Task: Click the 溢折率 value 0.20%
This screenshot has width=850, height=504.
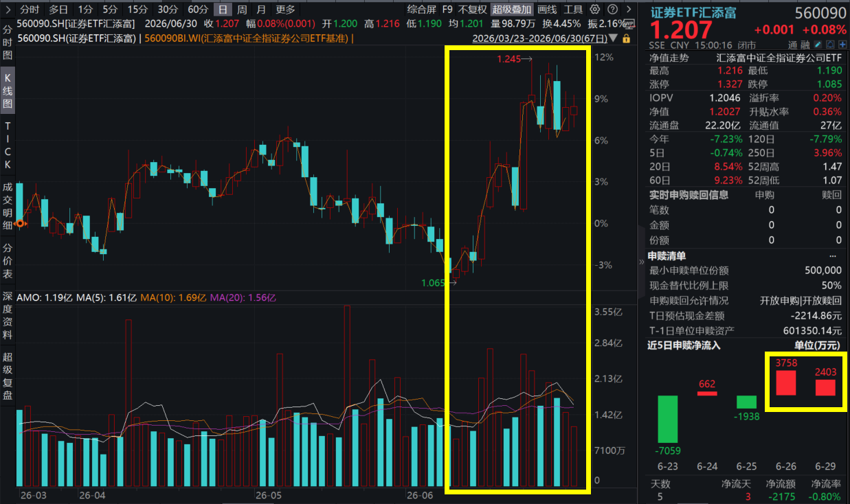Action: point(827,98)
